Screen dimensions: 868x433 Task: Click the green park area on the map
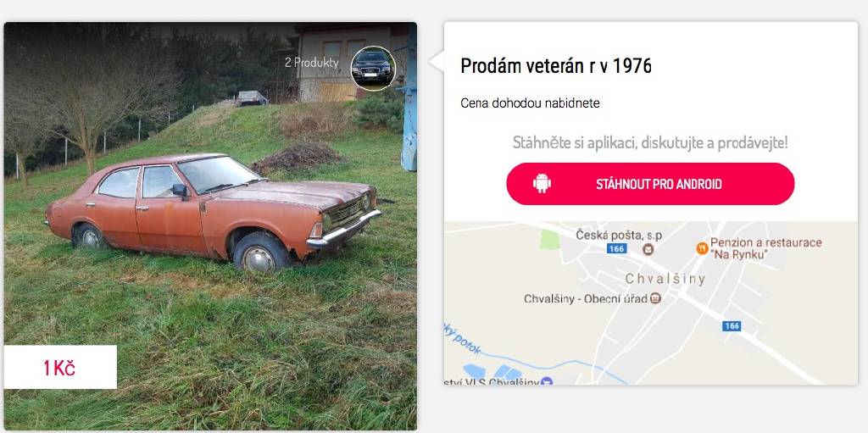coord(549,239)
